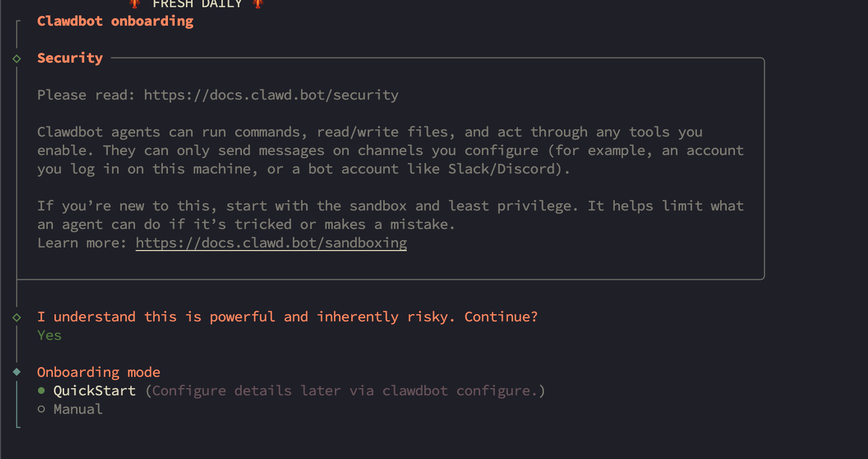Click the Slack/Discord text in the paragraph
Screen dimensions: 868x459
point(501,169)
